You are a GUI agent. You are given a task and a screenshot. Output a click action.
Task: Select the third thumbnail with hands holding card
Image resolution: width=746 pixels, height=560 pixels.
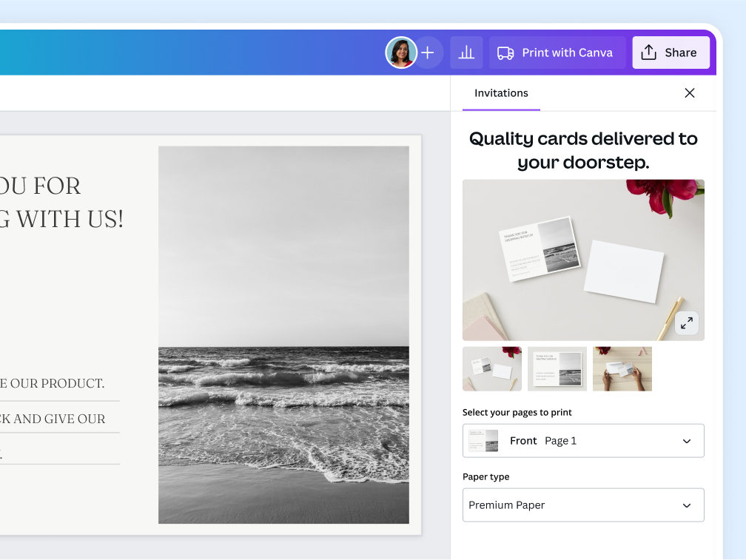point(622,369)
